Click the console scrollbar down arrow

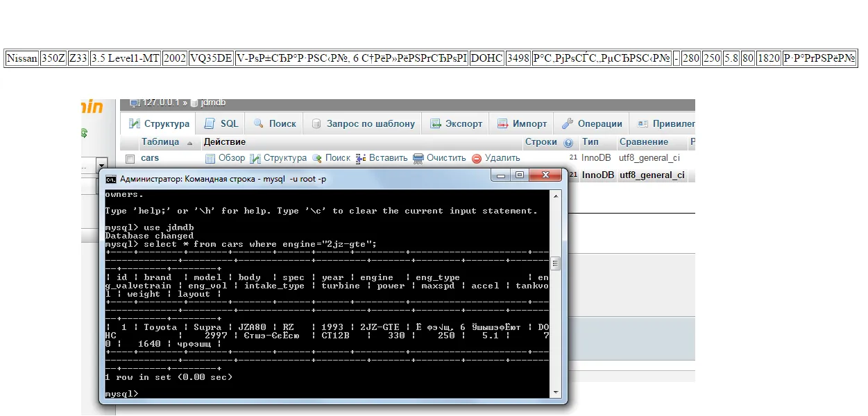click(x=555, y=392)
